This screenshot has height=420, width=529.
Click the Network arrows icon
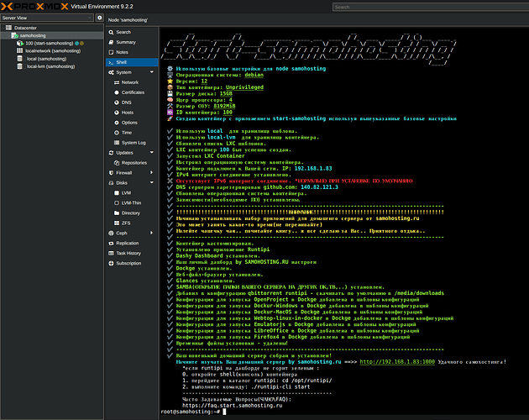(x=117, y=82)
